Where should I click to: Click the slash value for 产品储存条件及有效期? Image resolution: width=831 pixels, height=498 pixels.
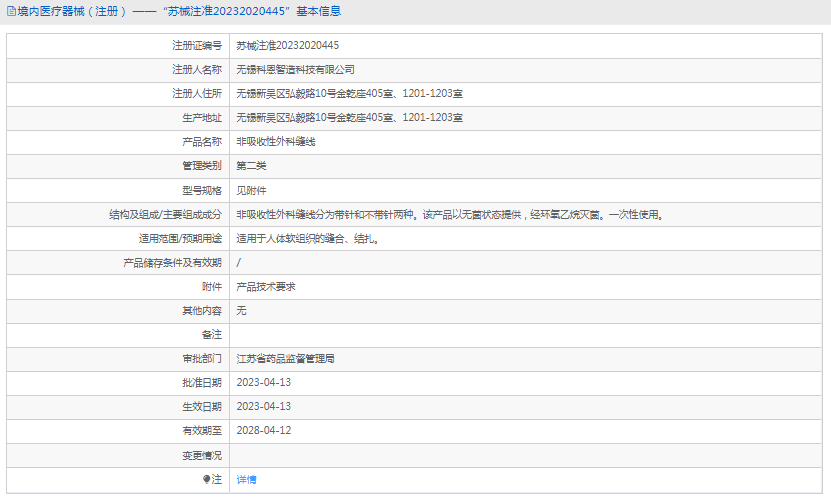pyautogui.click(x=238, y=263)
